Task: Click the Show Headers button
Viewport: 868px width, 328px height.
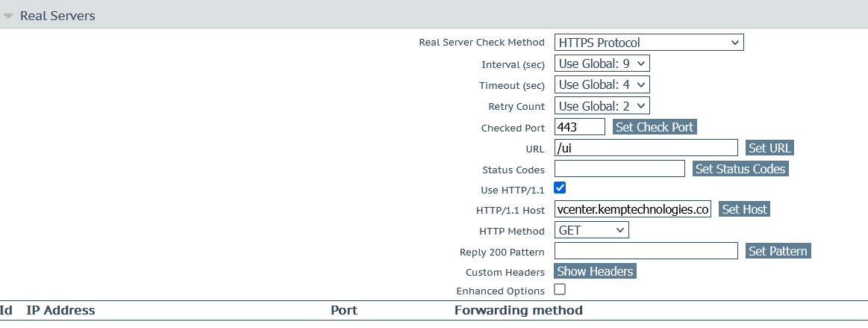Action: pyautogui.click(x=595, y=271)
